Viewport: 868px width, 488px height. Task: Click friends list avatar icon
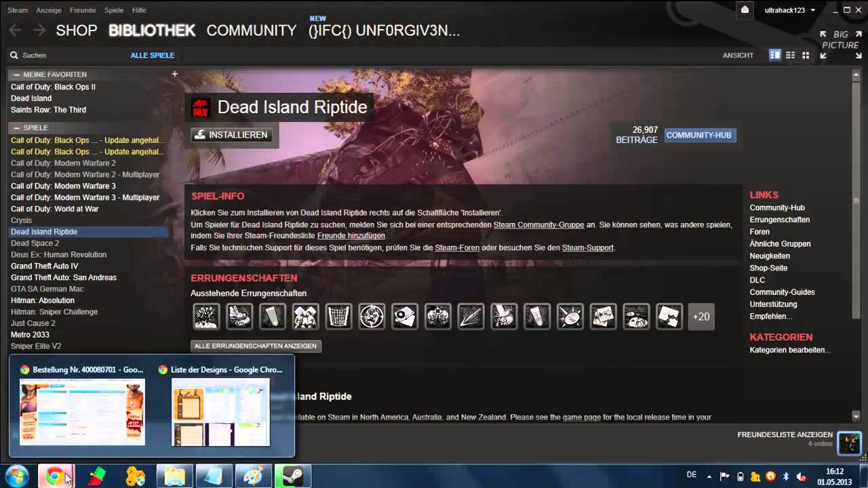850,443
